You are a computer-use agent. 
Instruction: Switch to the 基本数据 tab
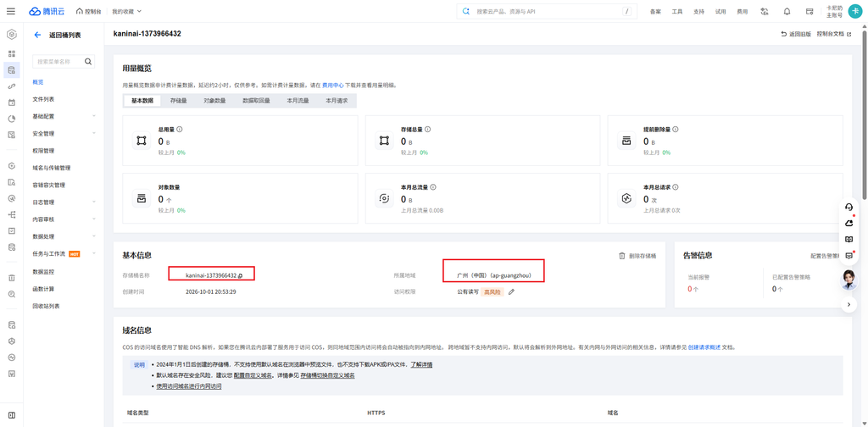point(142,101)
